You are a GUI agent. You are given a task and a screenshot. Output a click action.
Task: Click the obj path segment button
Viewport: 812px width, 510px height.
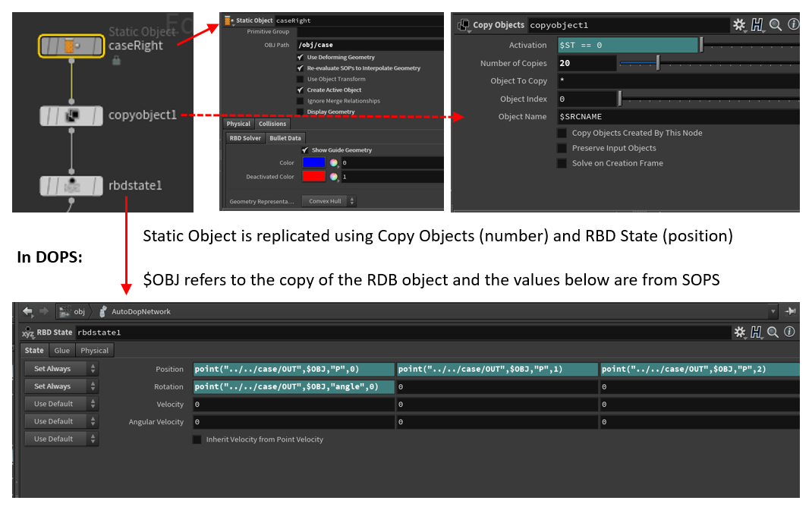[74, 311]
